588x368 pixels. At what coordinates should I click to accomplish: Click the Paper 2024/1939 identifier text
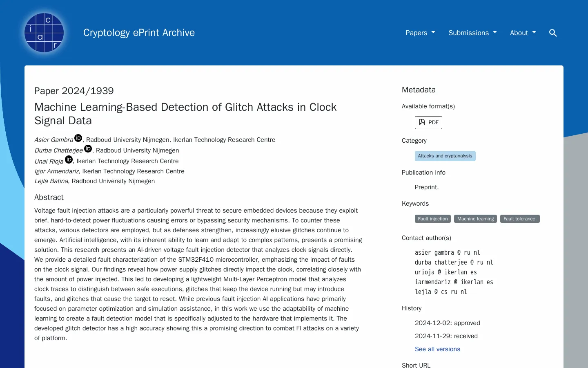pyautogui.click(x=74, y=91)
